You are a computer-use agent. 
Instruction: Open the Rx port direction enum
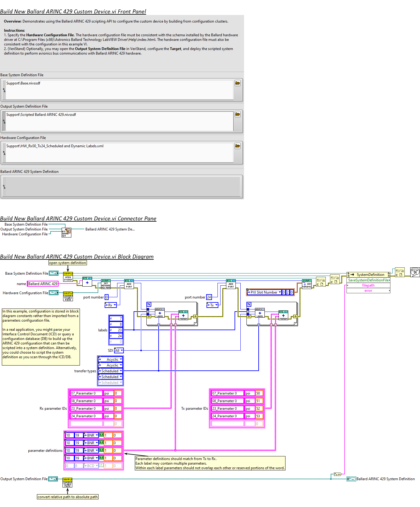[111, 305]
